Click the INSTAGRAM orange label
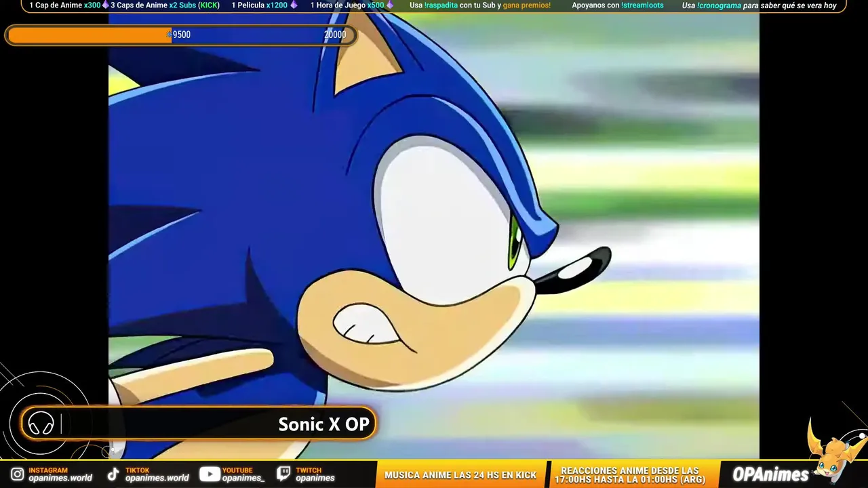This screenshot has height=488, width=868. (48, 470)
